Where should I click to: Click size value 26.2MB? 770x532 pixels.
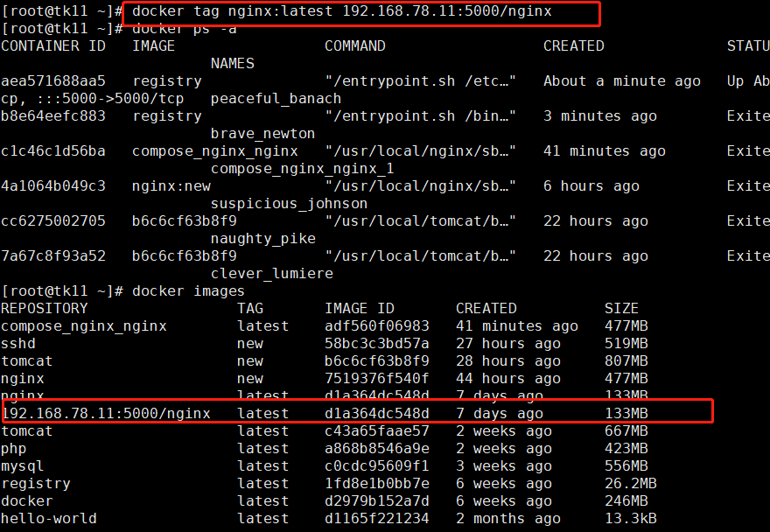(631, 484)
